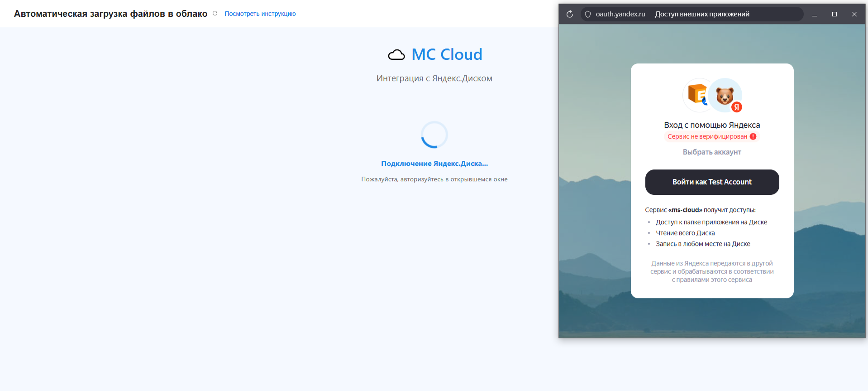This screenshot has height=391, width=868.
Task: Click the red exclamation warning icon
Action: point(753,136)
